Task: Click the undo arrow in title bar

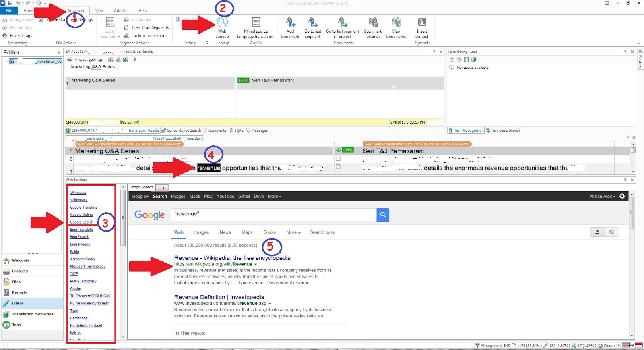Action: pyautogui.click(x=18, y=3)
